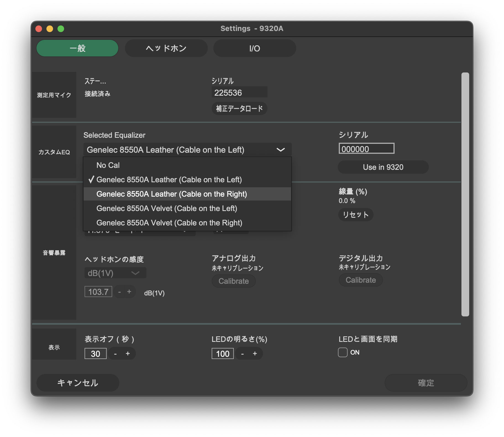Click the 補正データロード button
Screen dimensions: 504x437
click(x=239, y=108)
